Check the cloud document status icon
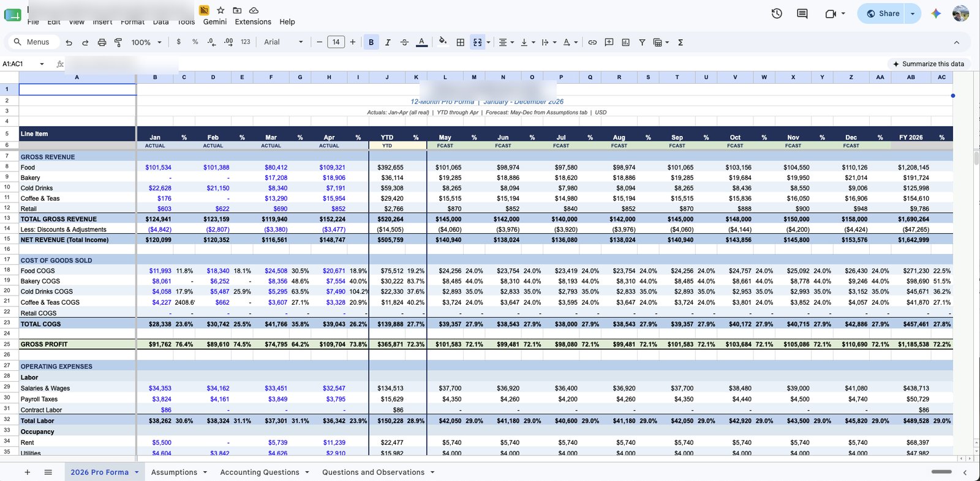This screenshot has width=980, height=481. pos(254,10)
